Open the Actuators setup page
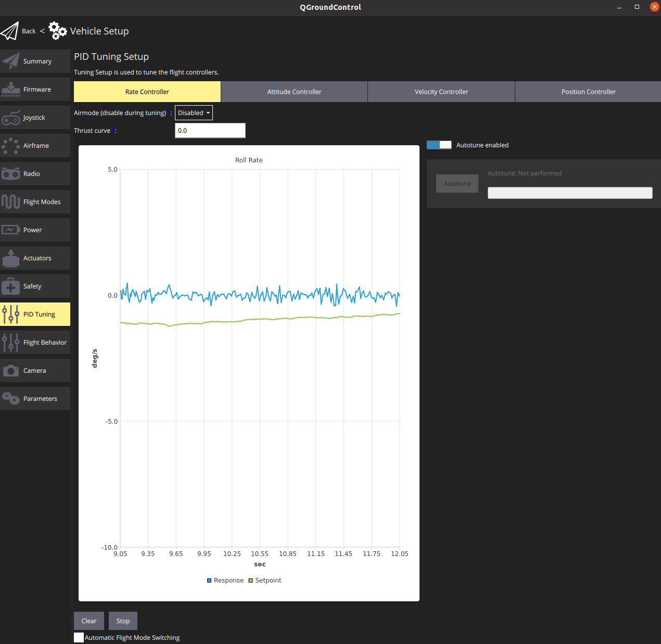Viewport: 661px width, 644px height. click(35, 258)
